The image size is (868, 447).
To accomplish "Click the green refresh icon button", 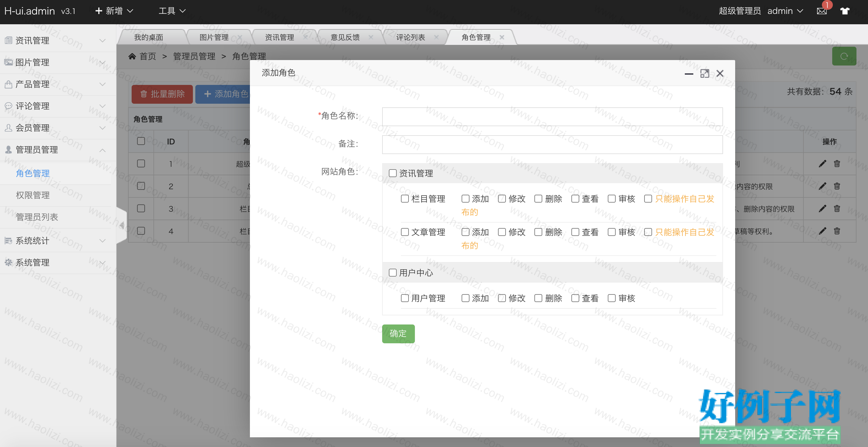I will pos(844,56).
